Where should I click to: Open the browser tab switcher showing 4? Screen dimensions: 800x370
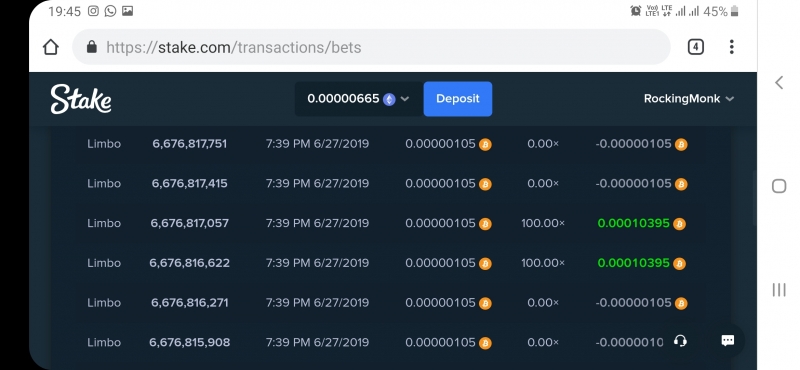click(x=695, y=47)
